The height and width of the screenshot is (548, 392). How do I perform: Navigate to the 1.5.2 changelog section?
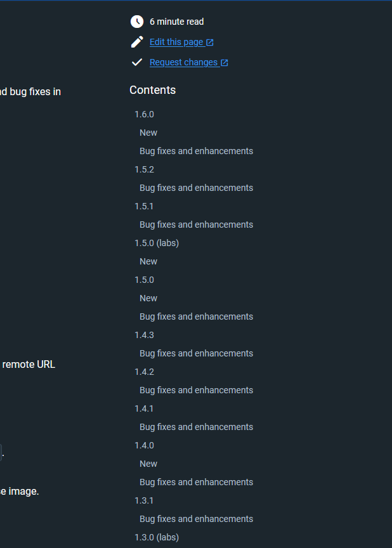(x=144, y=169)
